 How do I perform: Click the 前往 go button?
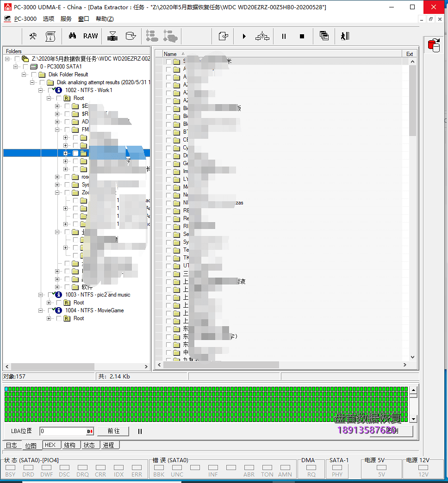click(x=113, y=431)
